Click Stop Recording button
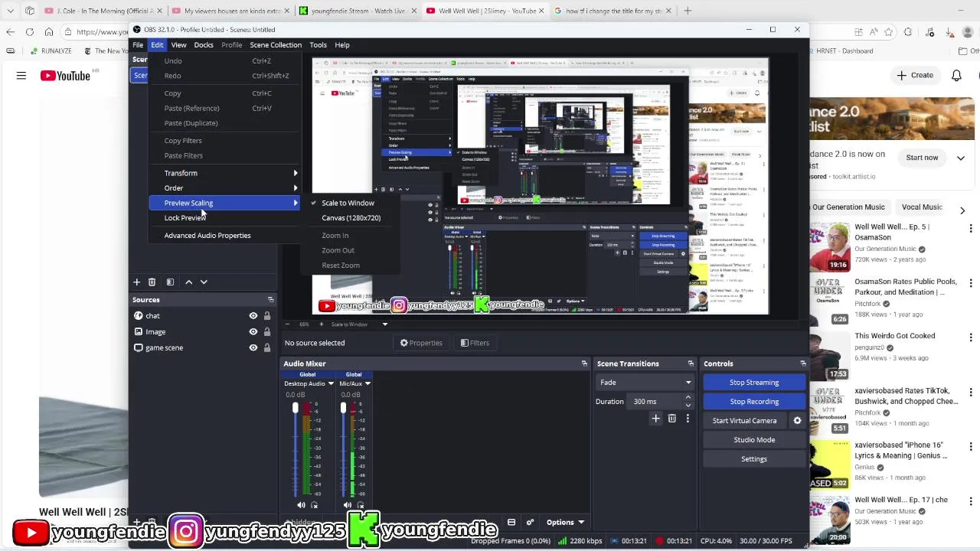 (x=754, y=402)
